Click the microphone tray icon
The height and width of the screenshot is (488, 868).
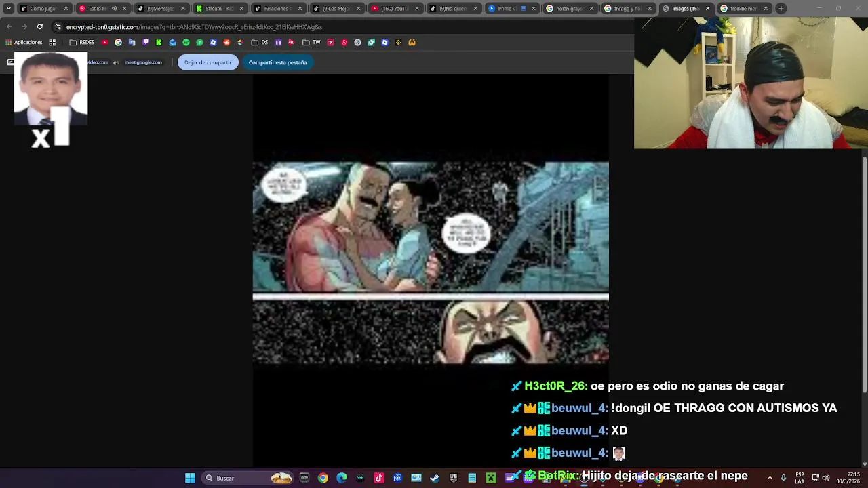tap(783, 478)
